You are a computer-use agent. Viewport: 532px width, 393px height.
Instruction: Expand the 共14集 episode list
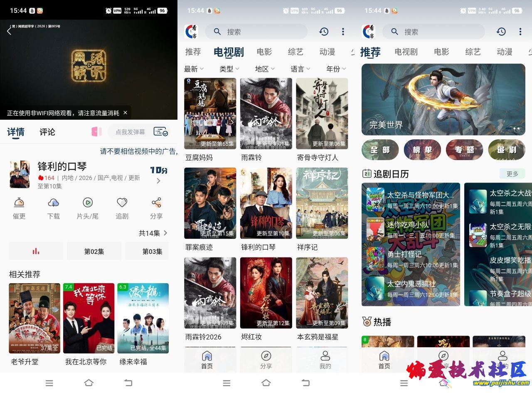pos(153,233)
